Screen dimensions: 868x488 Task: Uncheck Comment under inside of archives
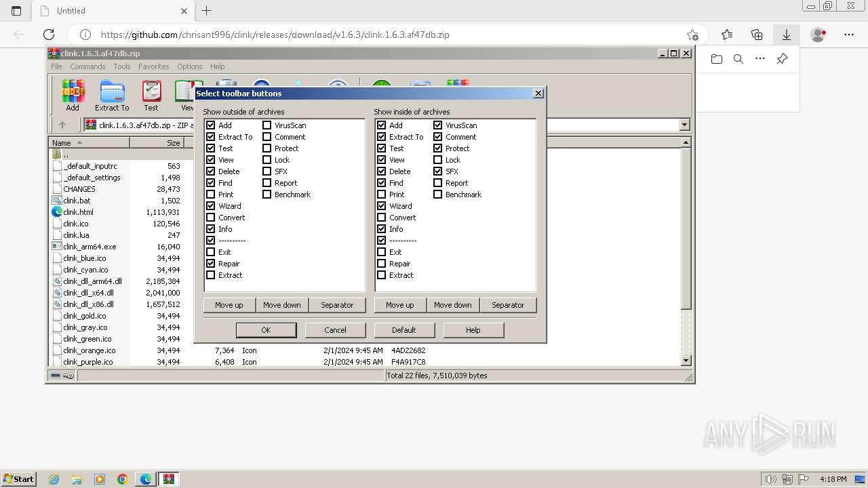tap(438, 137)
